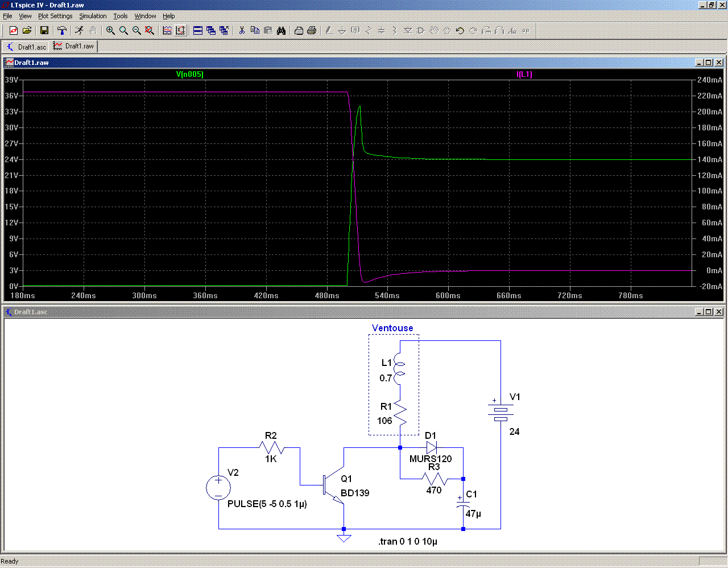
Task: Open the Plot Settings menu
Action: [x=55, y=16]
